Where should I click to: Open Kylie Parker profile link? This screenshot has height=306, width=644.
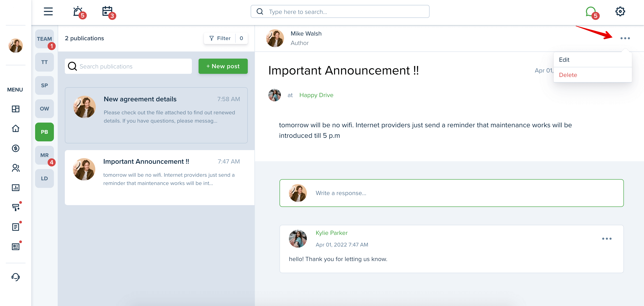(x=331, y=233)
